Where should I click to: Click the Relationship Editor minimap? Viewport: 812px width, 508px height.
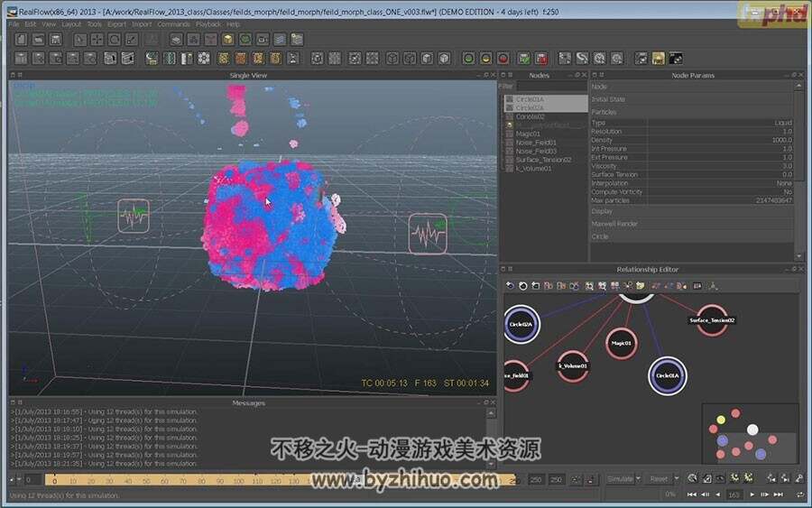750,433
